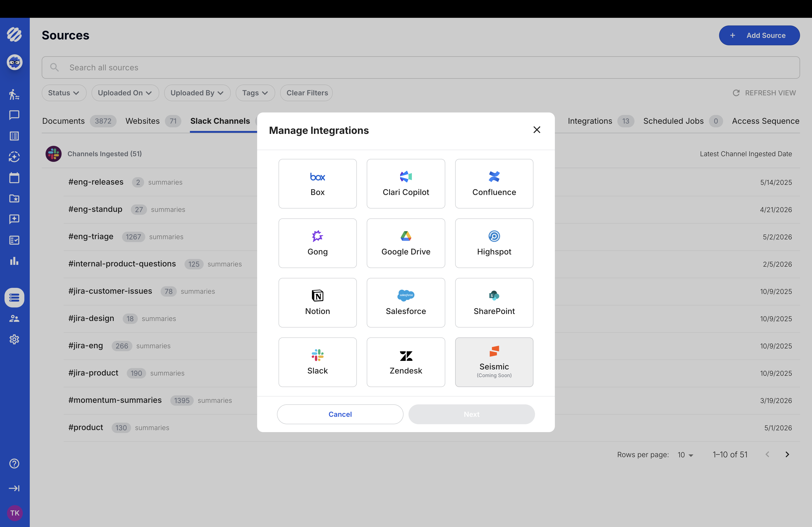Click the Search all sources field
This screenshot has width=812, height=527.
pyautogui.click(x=421, y=67)
